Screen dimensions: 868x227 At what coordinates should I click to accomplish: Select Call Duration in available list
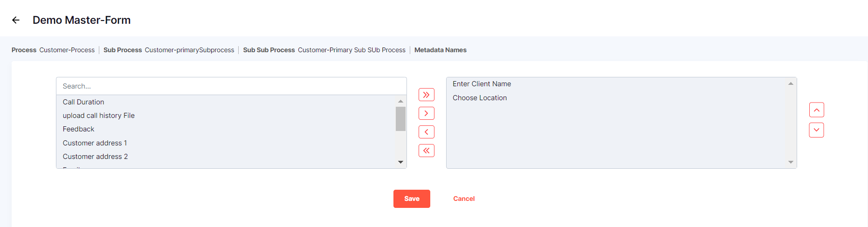click(x=83, y=102)
